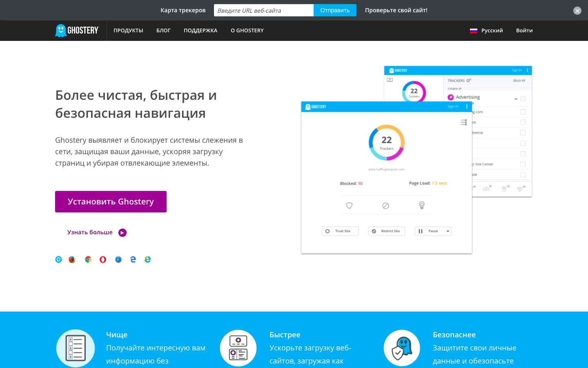
Task: Click the shield icon in the Ghostery popup
Action: click(349, 206)
